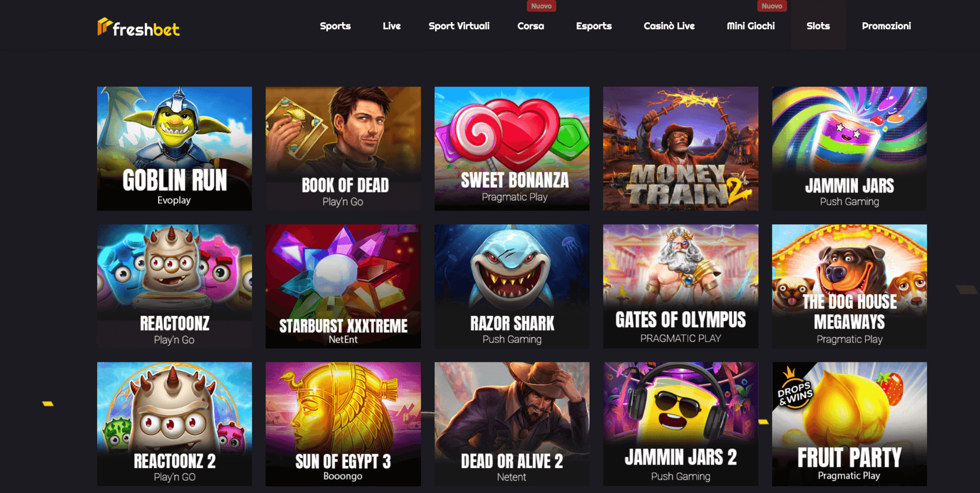Image resolution: width=980 pixels, height=493 pixels.
Task: Play Sweet Bonanza by Pragmatic Play
Action: [x=512, y=148]
